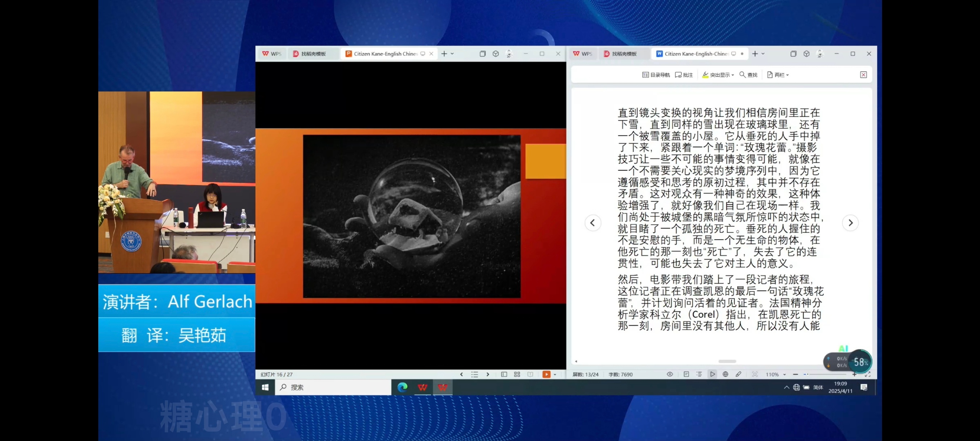Click 字数: 7690 word count
This screenshot has height=441, width=980.
620,374
